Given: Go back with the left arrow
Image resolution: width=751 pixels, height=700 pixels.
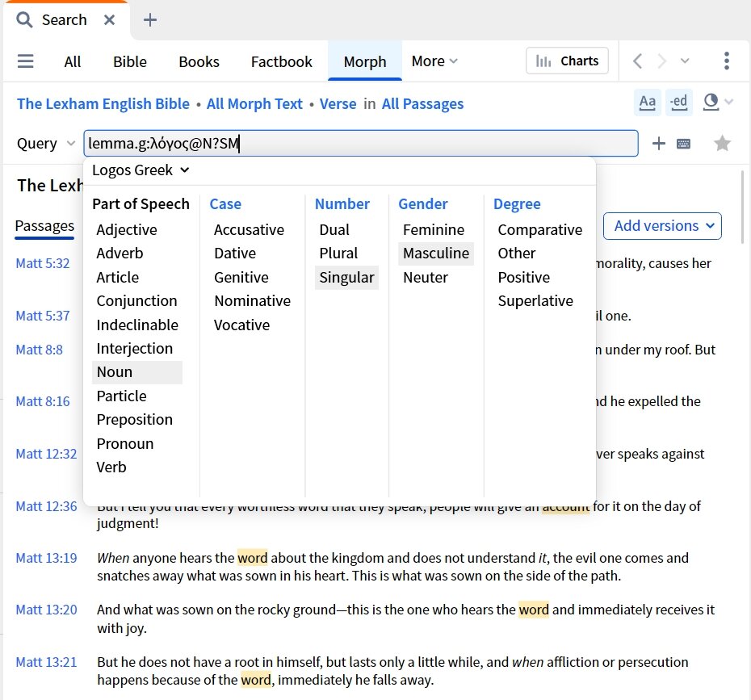Looking at the screenshot, I should pyautogui.click(x=637, y=61).
